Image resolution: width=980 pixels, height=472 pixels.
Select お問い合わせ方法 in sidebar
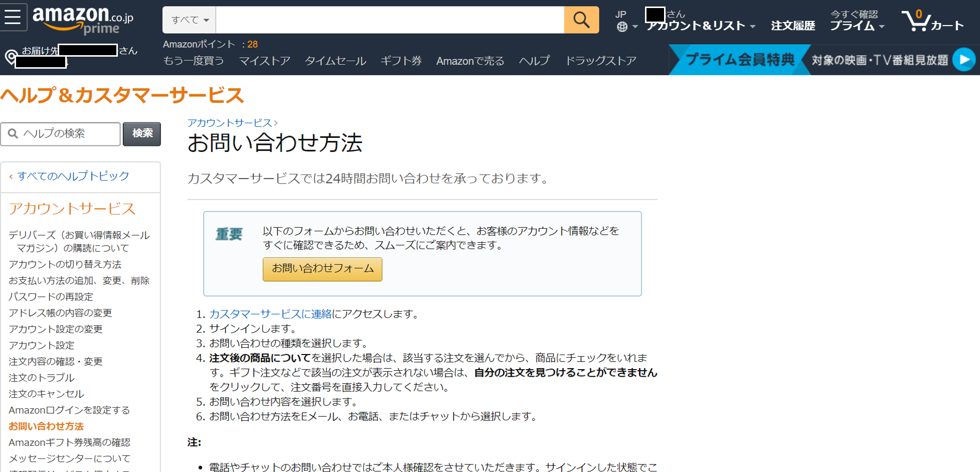click(x=46, y=426)
